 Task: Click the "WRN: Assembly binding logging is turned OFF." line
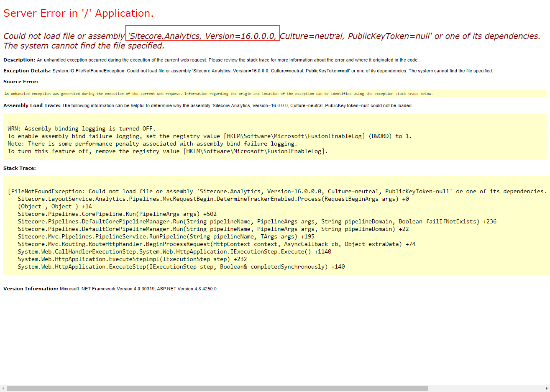(82, 128)
